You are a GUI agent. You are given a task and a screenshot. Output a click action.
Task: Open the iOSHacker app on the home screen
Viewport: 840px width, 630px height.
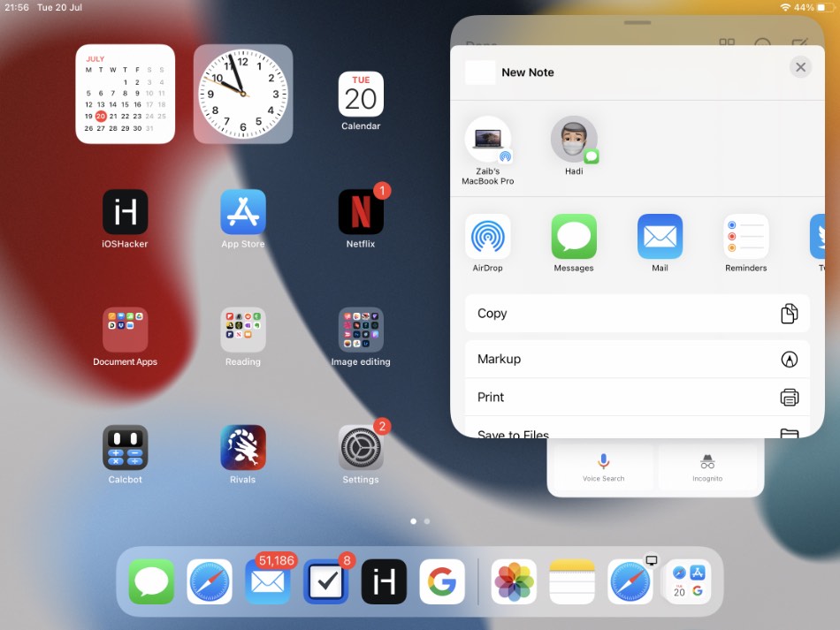[125, 211]
